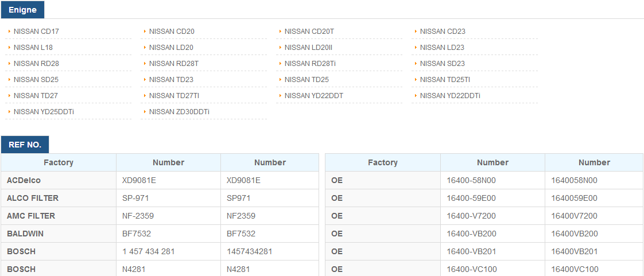Open the NISSAN CD23 engine link
The image size is (644, 276).
443,31
